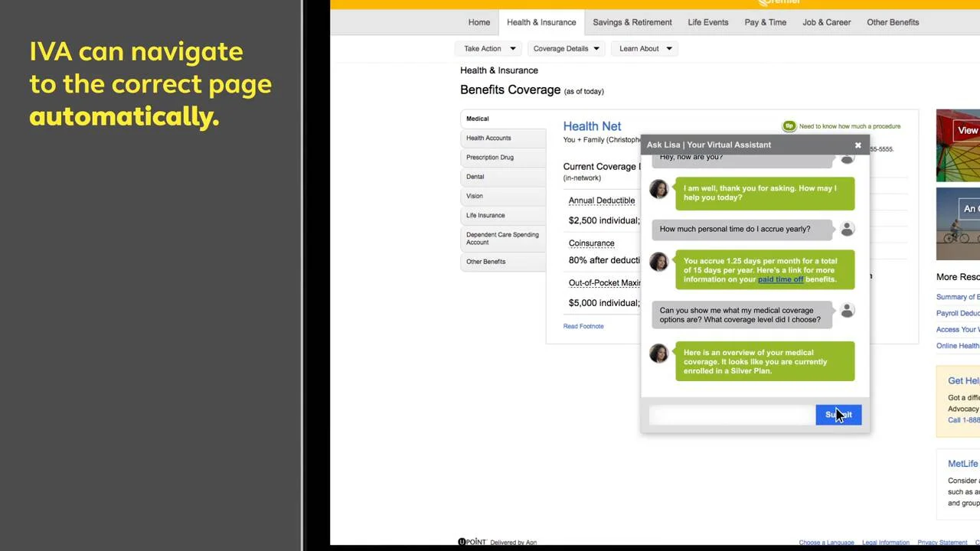
Task: Open the paid time off link in chat
Action: click(x=780, y=279)
